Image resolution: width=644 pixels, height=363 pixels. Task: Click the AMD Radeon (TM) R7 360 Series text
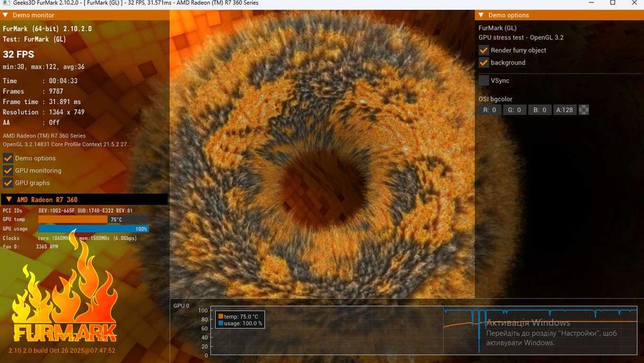pyautogui.click(x=44, y=136)
